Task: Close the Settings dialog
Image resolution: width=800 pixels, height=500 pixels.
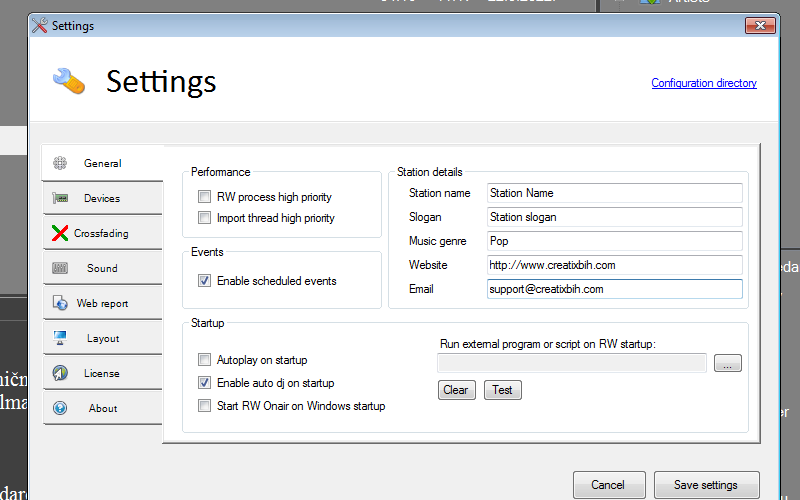Action: point(760,25)
